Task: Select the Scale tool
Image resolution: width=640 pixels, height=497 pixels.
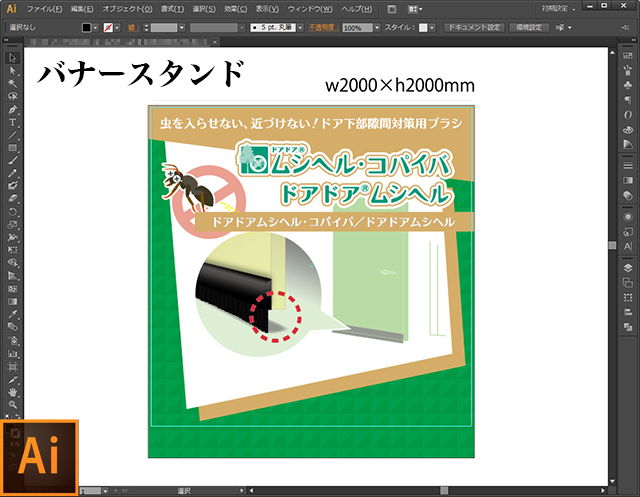Action: [x=13, y=224]
